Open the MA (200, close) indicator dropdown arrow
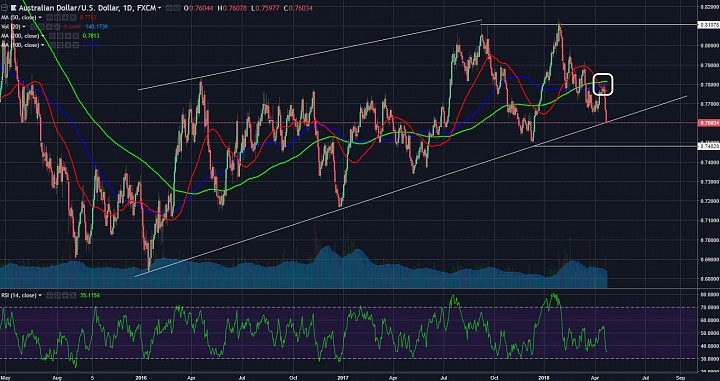Viewport: 720px width, 381px height. tap(42, 36)
